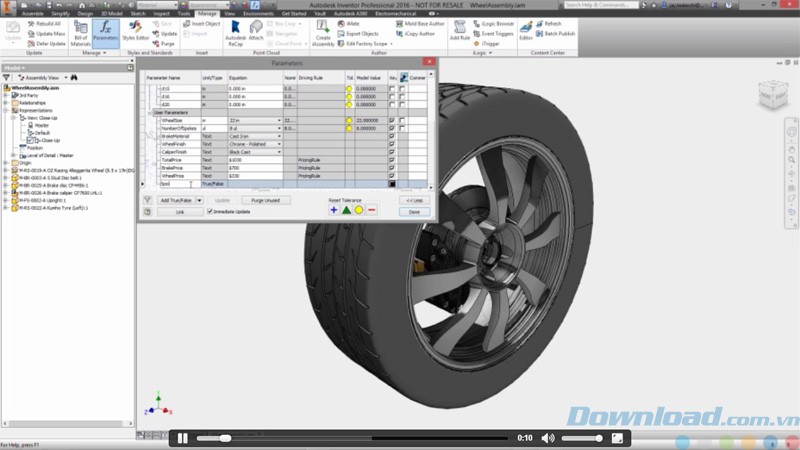
Task: Click the Done button
Action: coord(412,212)
